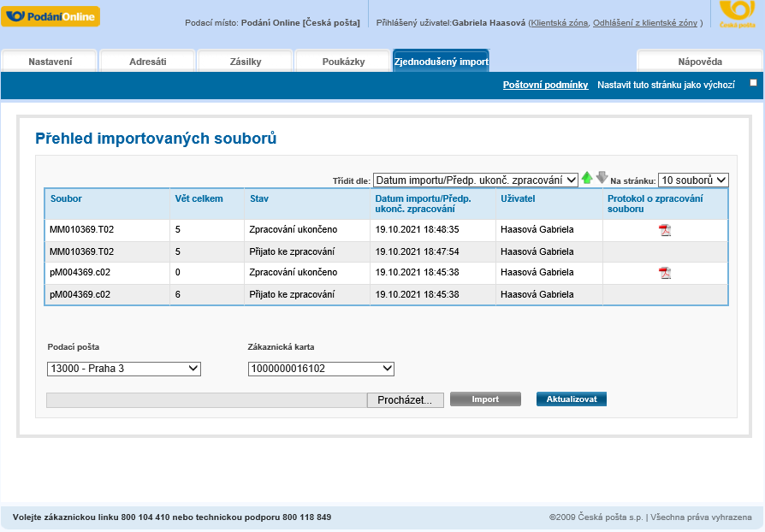This screenshot has height=532, width=765.
Task: Click the Procházet... button to browse files
Action: [x=405, y=399]
